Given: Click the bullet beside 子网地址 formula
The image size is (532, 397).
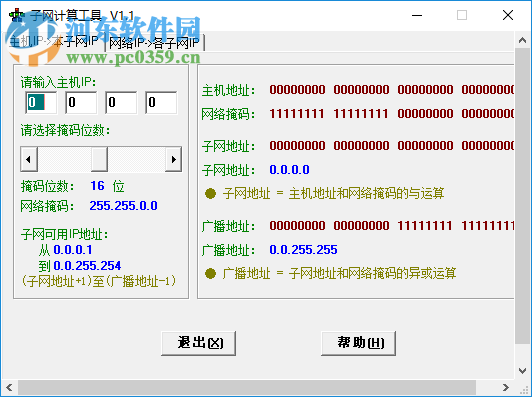Looking at the screenshot, I should 210,194.
